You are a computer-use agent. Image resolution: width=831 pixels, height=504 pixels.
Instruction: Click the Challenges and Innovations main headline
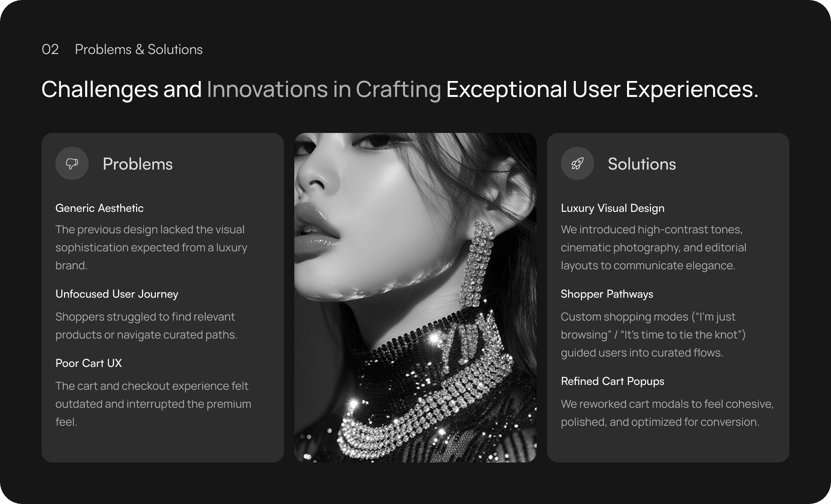(x=400, y=89)
